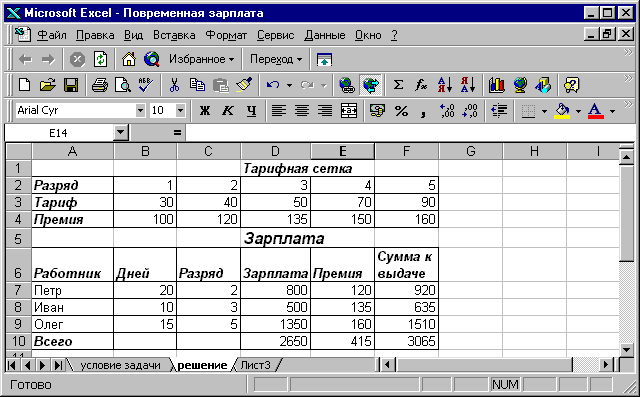
Task: Refresh current page icon
Action: pyautogui.click(x=100, y=60)
